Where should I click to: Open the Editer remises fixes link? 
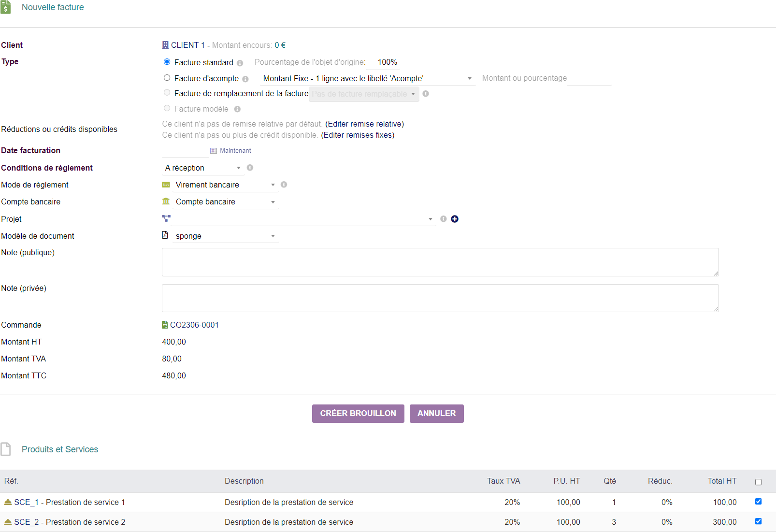pyautogui.click(x=358, y=135)
